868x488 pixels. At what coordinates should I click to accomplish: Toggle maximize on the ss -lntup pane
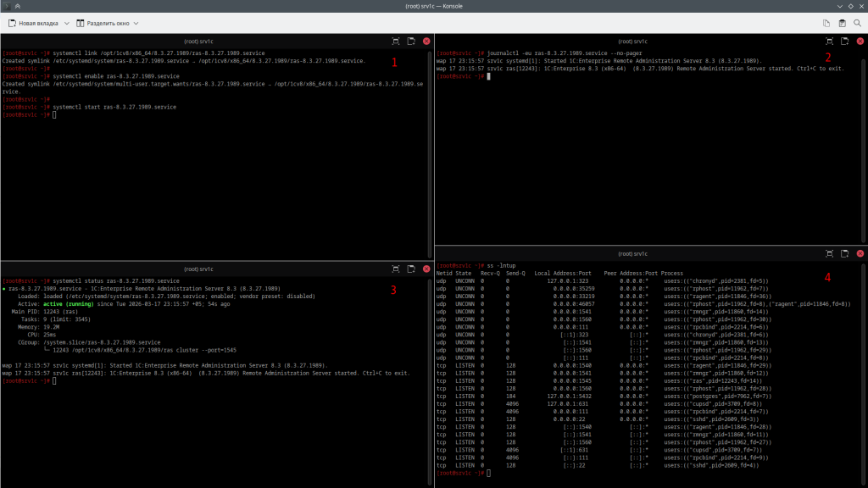coord(829,252)
